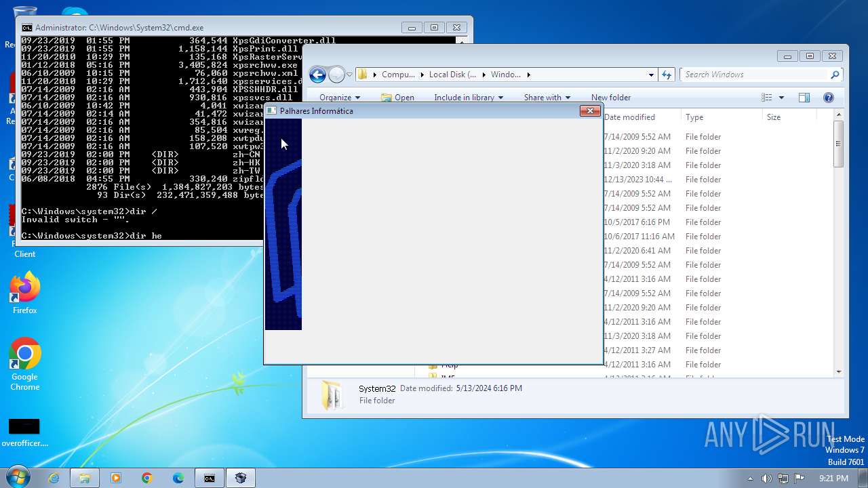Open Include in library menu
This screenshot has height=488, width=868.
coord(469,98)
